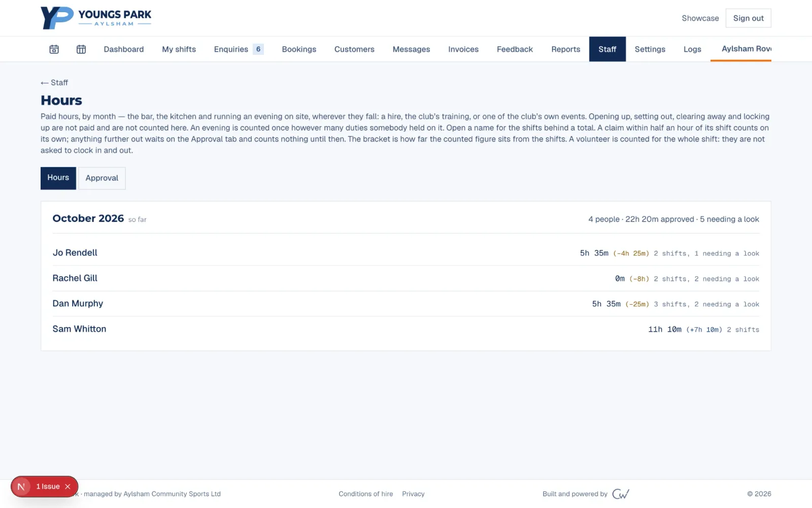
Task: Go back to Staff via arrow link
Action: click(54, 82)
